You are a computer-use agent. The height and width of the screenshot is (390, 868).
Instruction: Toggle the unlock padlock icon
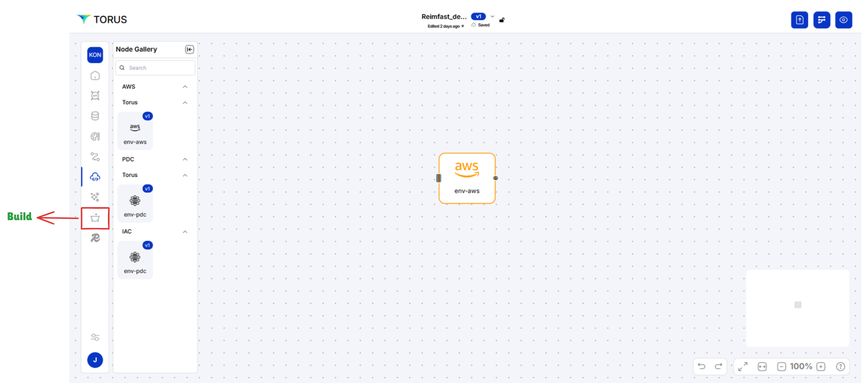pos(502,20)
